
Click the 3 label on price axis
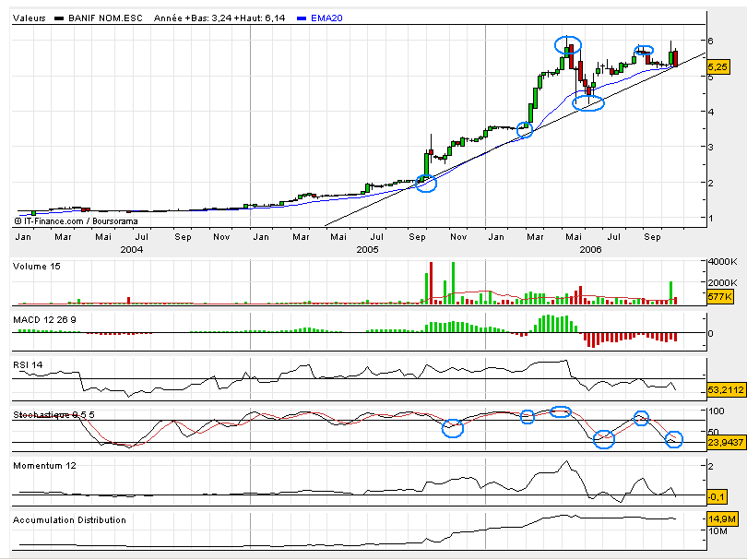[x=710, y=148]
